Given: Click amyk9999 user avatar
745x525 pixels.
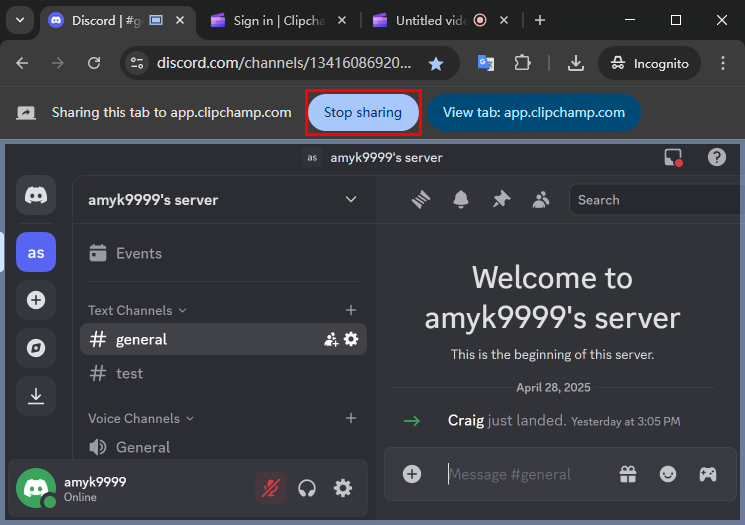Looking at the screenshot, I should pyautogui.click(x=36, y=488).
